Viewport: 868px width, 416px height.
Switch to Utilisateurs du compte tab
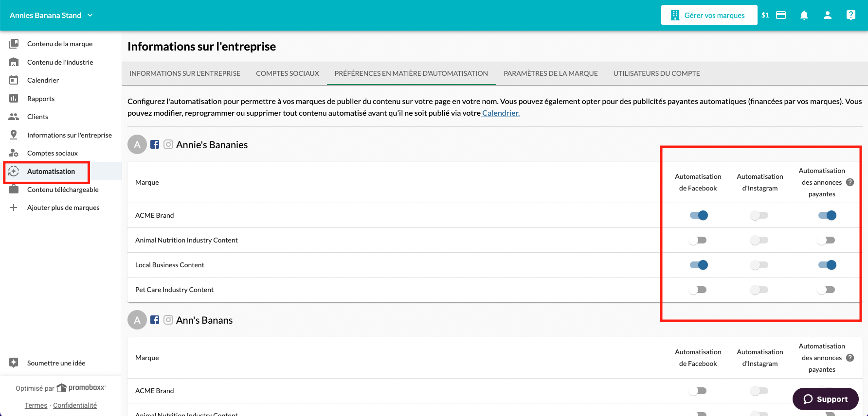(x=656, y=73)
